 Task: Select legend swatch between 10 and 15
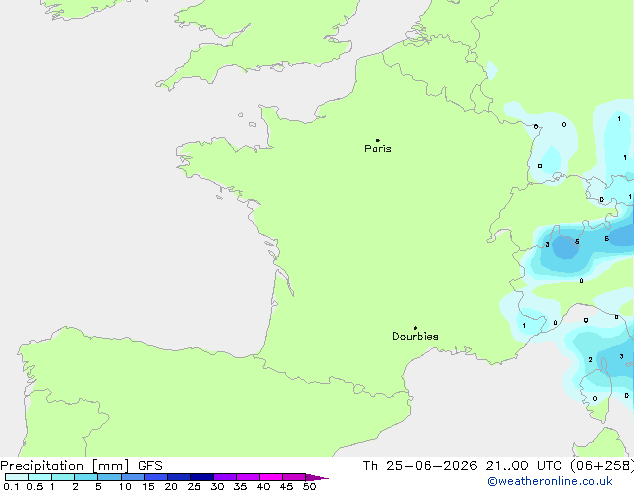(133, 477)
